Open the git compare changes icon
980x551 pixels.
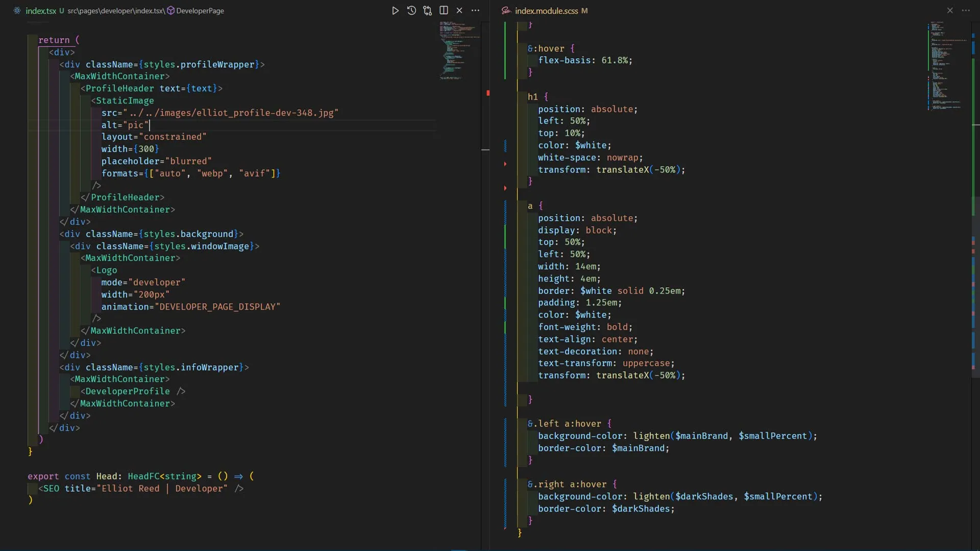[428, 10]
